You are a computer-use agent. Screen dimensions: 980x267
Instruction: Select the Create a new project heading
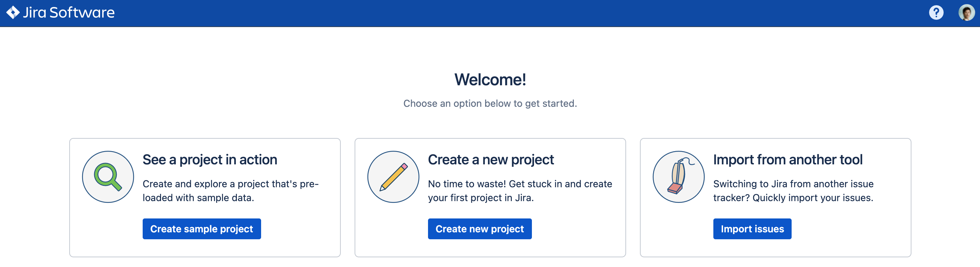(491, 160)
